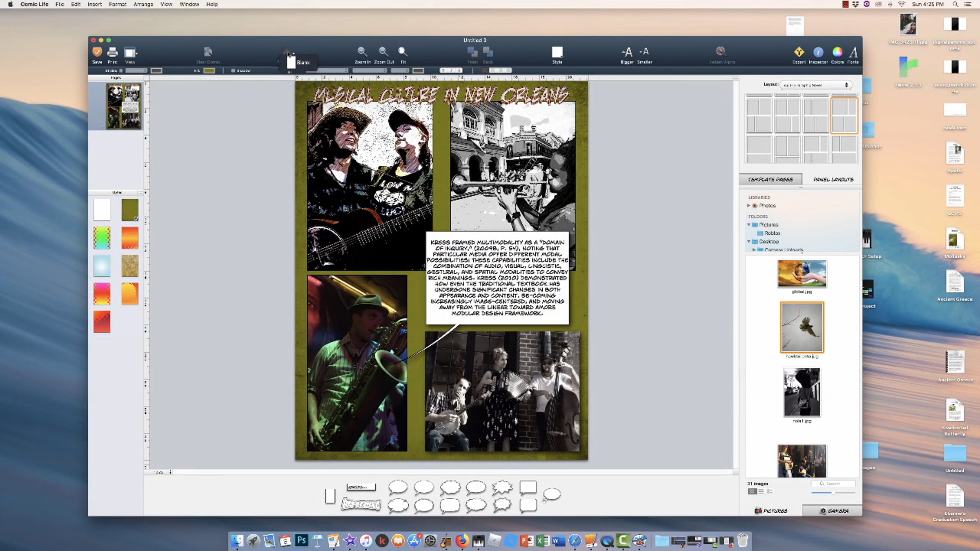
Task: Switch to the Pictures tab
Action: pyautogui.click(x=771, y=511)
